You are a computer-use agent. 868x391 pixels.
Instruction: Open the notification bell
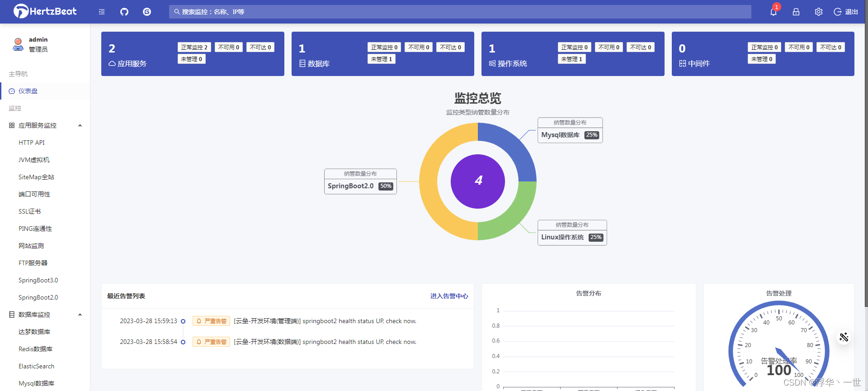tap(774, 12)
